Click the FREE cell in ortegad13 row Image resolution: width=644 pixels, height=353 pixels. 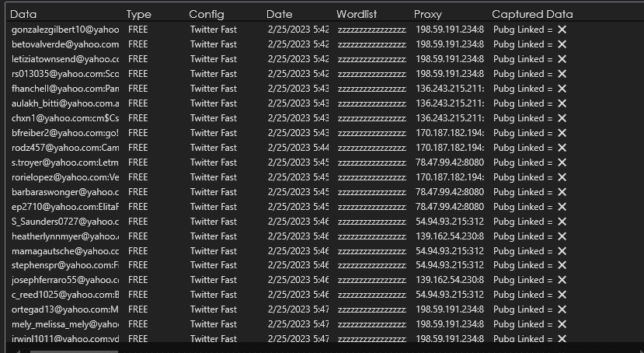[138, 309]
